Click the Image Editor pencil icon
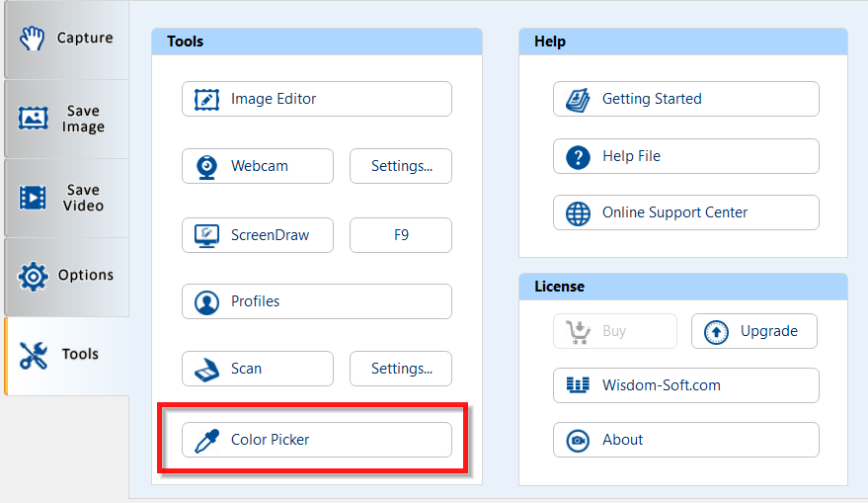This screenshot has height=503, width=868. coord(206,99)
